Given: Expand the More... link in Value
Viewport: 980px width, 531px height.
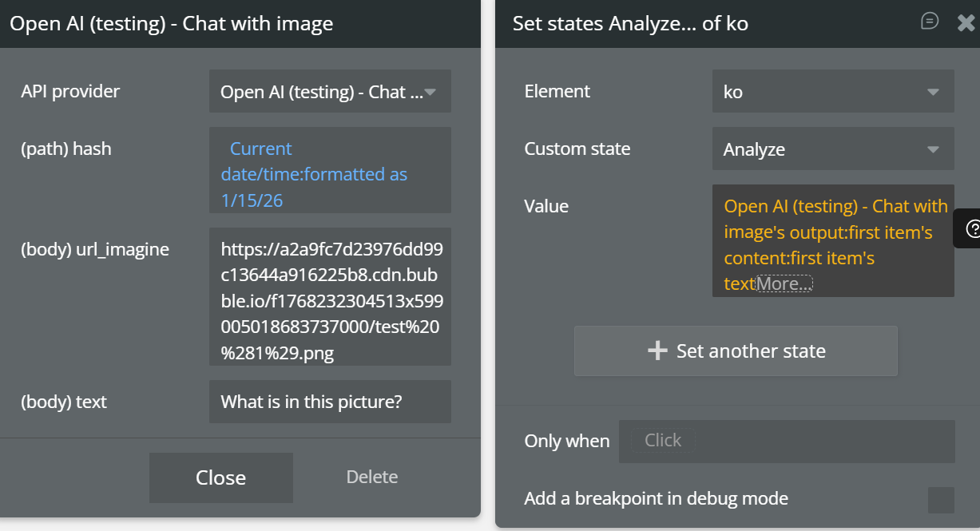Looking at the screenshot, I should point(784,283).
